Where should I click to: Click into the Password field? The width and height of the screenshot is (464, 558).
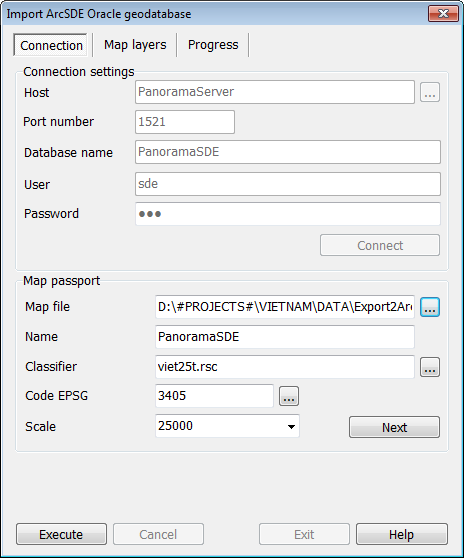pyautogui.click(x=288, y=214)
